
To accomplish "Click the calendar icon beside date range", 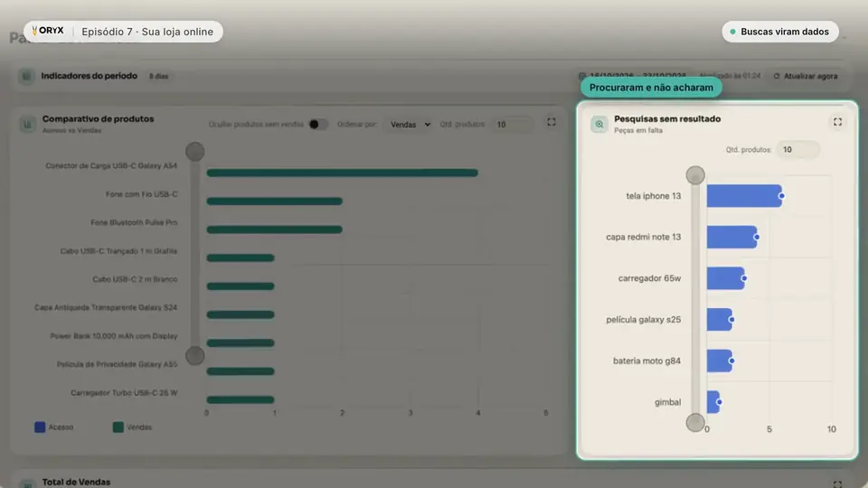I will pyautogui.click(x=581, y=76).
